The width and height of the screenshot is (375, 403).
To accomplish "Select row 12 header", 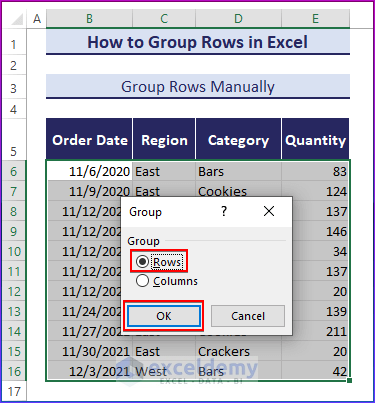I will tap(14, 291).
